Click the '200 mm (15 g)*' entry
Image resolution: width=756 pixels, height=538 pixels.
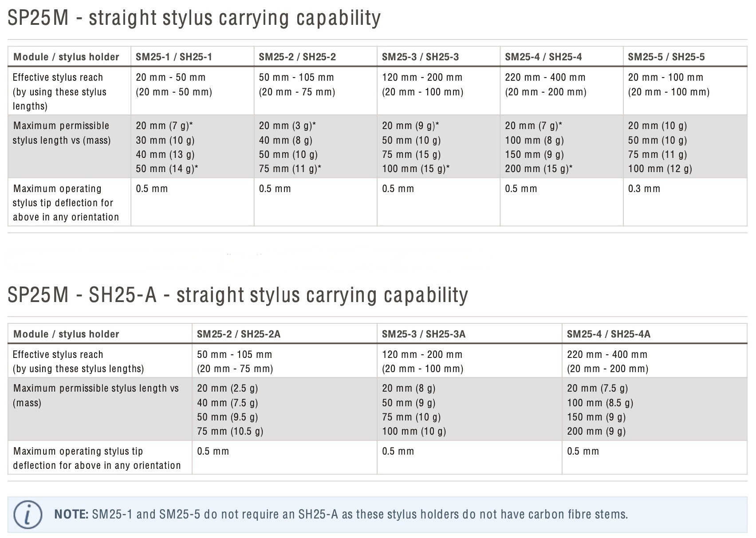539,169
